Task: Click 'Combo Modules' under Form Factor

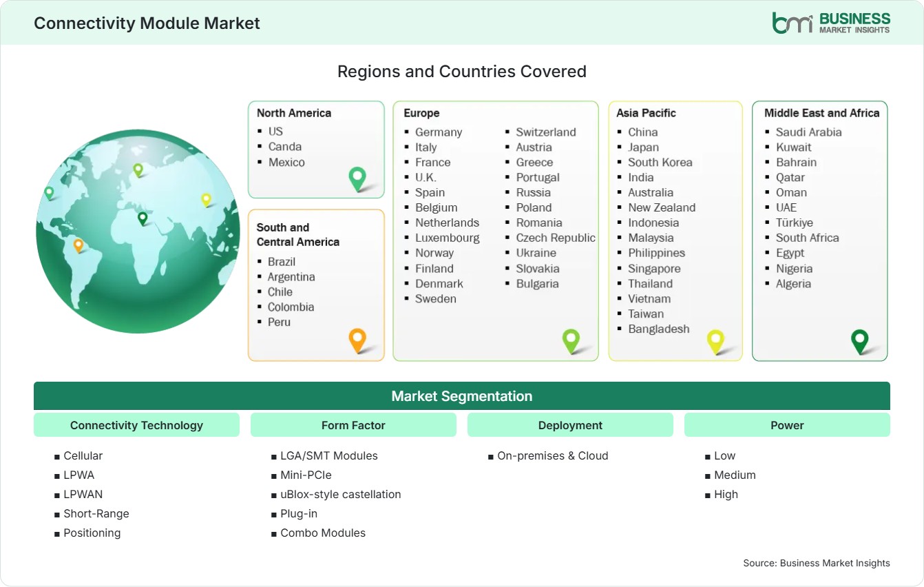Action: [x=323, y=533]
